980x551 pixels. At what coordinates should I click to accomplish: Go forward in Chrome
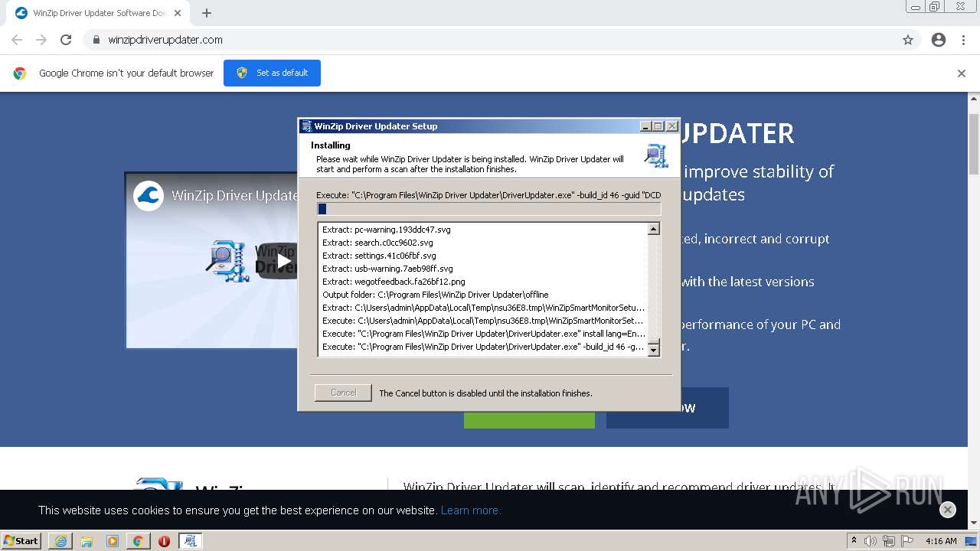pyautogui.click(x=41, y=40)
